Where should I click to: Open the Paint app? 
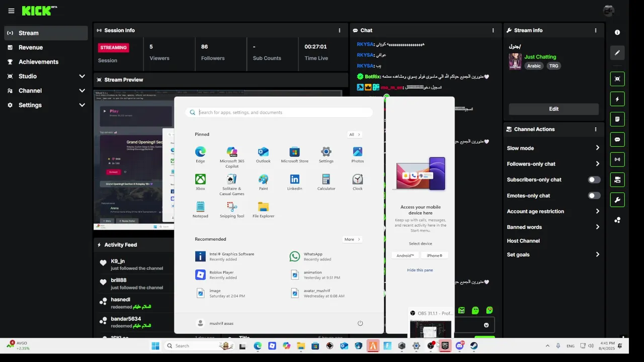tap(263, 182)
